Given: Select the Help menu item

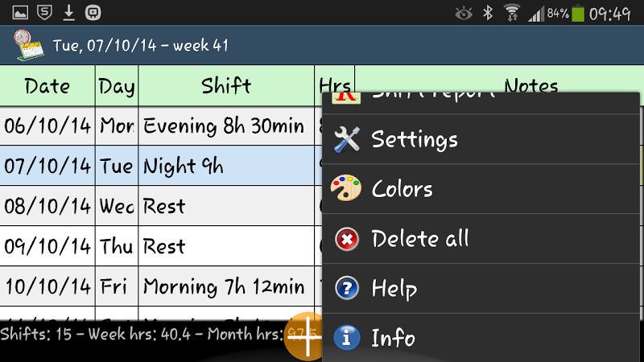Looking at the screenshot, I should [x=481, y=289].
